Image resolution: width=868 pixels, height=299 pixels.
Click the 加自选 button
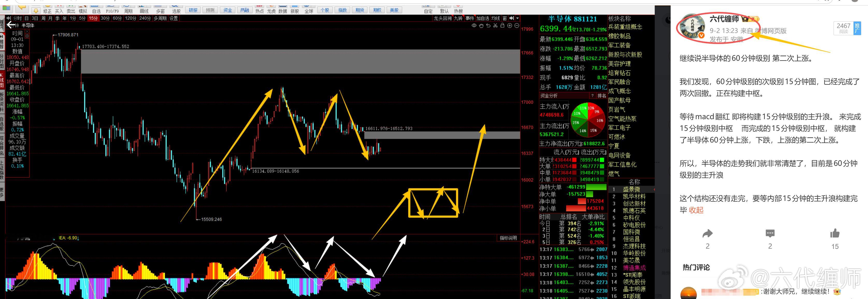(x=483, y=18)
